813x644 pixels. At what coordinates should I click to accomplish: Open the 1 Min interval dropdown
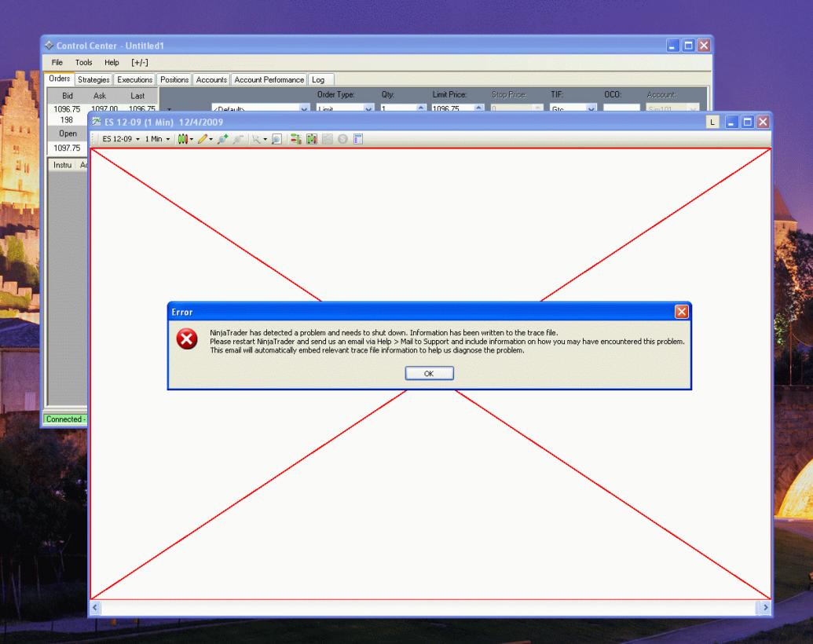pyautogui.click(x=157, y=139)
